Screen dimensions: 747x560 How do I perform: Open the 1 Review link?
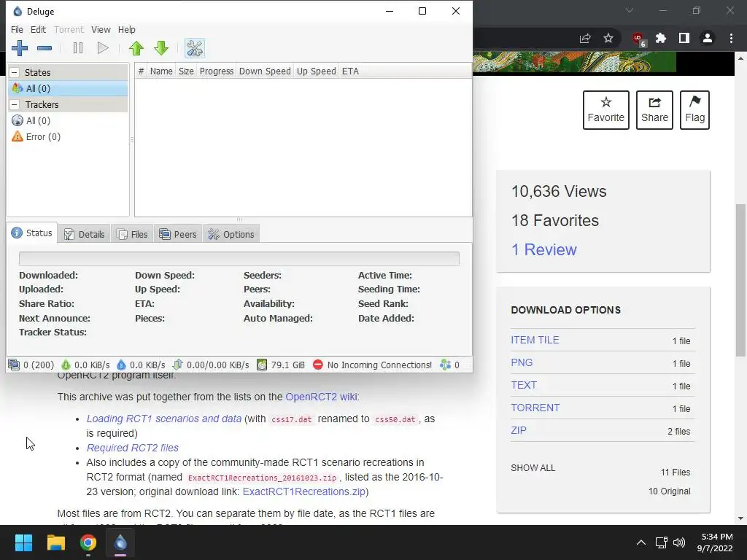coord(544,249)
